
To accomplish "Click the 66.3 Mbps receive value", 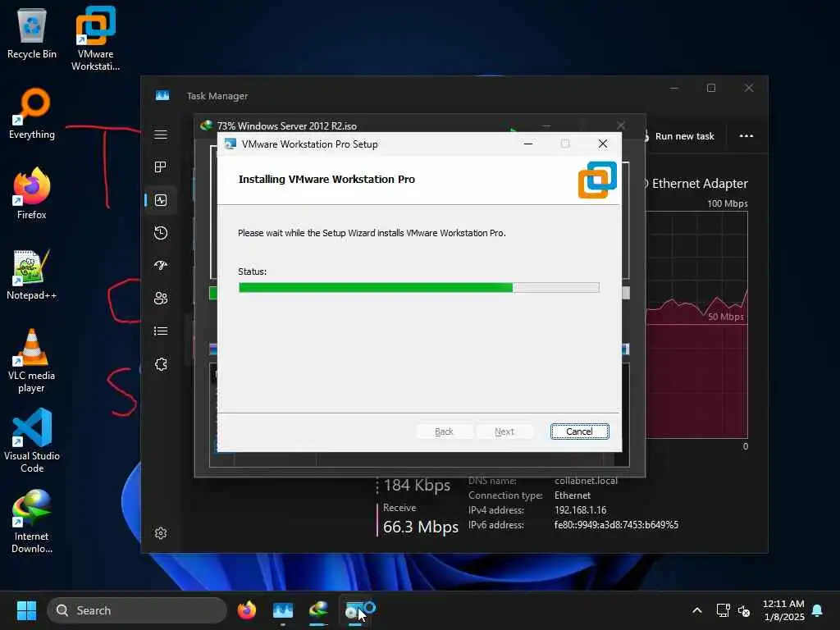I will (421, 527).
